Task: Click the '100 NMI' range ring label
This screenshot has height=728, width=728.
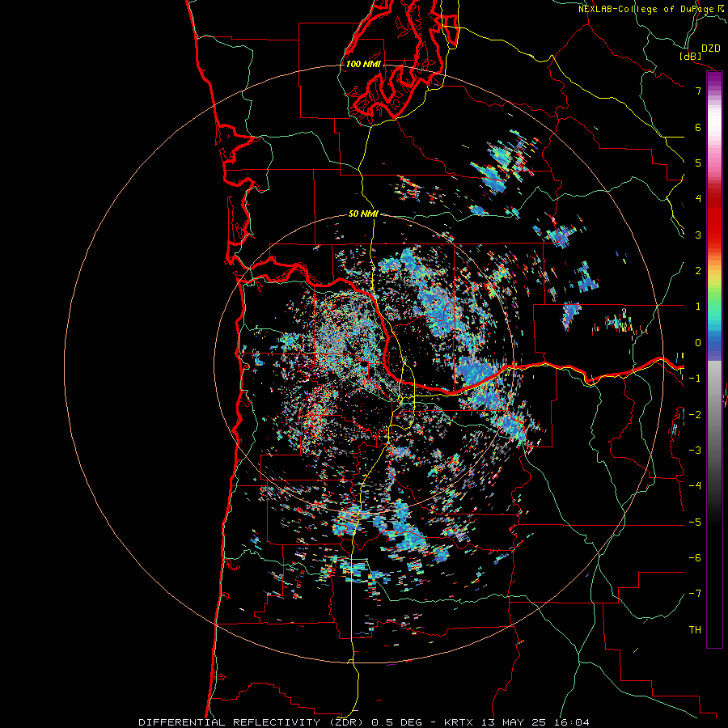Action: coord(363,64)
